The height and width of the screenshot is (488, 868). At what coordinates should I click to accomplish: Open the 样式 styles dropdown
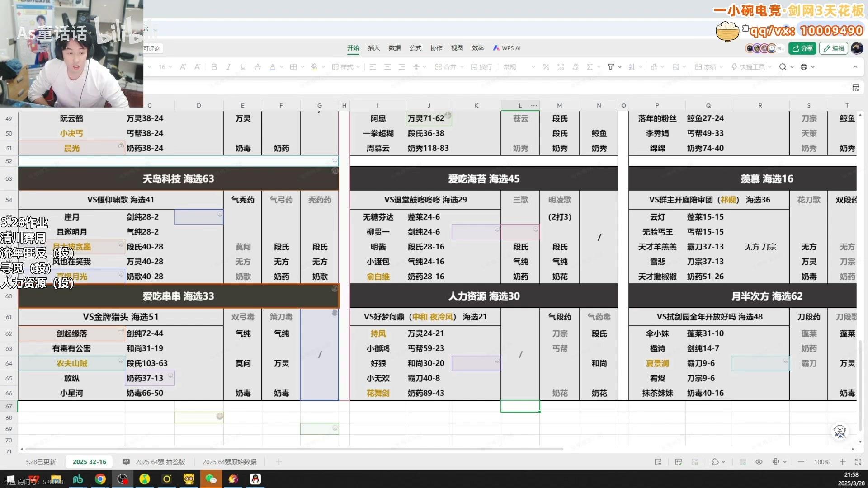(x=346, y=67)
